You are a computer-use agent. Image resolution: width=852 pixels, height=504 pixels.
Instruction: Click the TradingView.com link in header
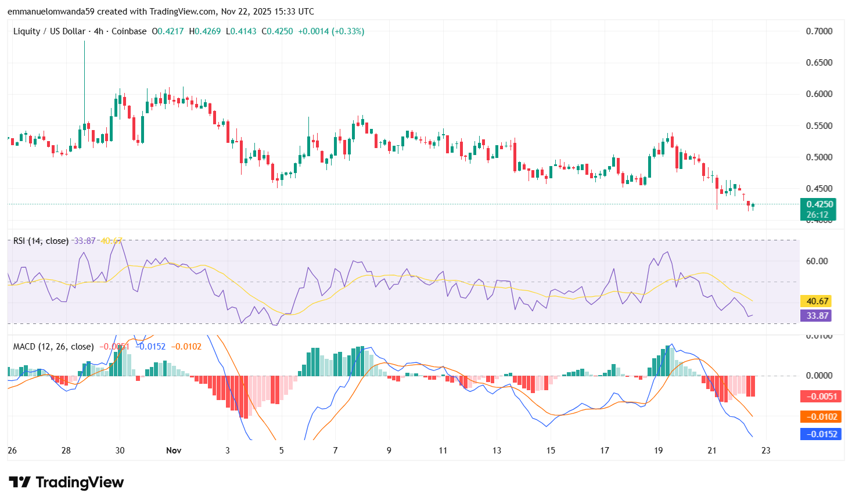click(182, 11)
